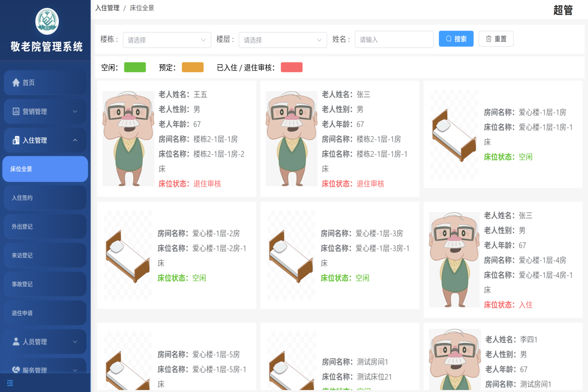Image resolution: width=588 pixels, height=392 pixels.
Task: Expand the 人员管理 submenu chevron
Action: pos(75,342)
